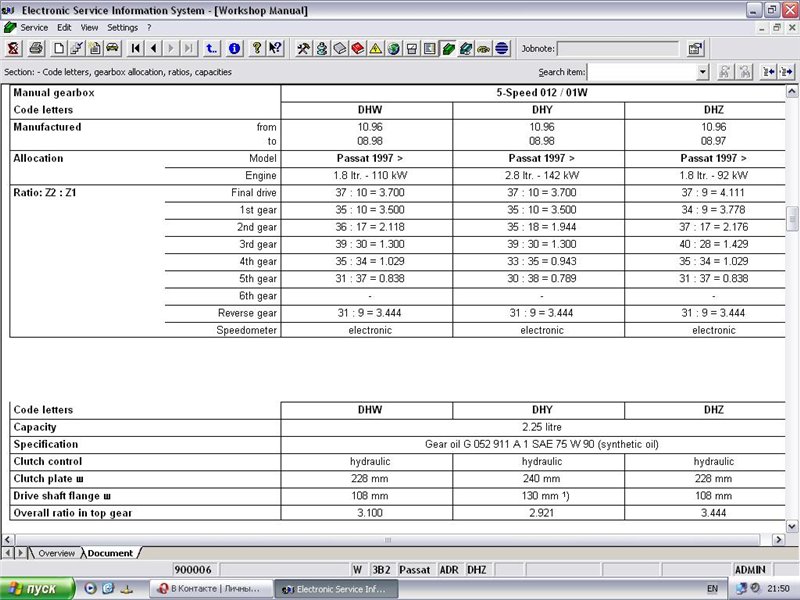Click the '2.8 ltr. - 142 kW' engine cell
Screen dimensions: 800x600
(x=542, y=176)
